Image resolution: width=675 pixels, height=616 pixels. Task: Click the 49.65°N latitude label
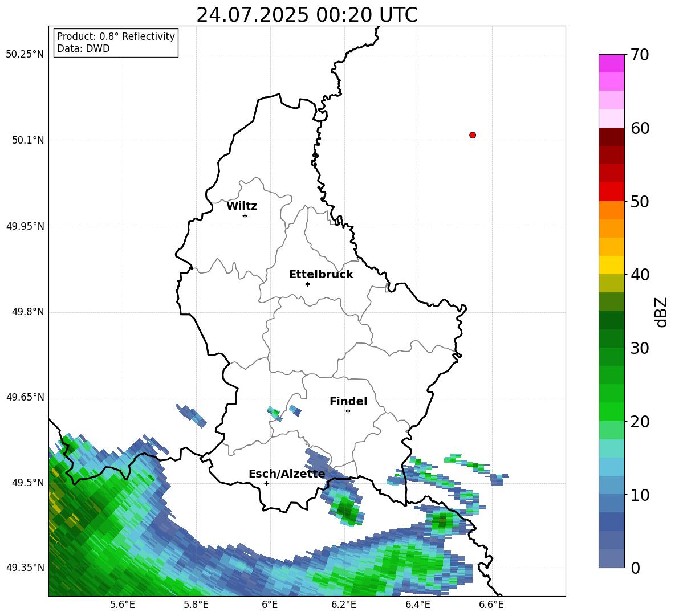25,397
